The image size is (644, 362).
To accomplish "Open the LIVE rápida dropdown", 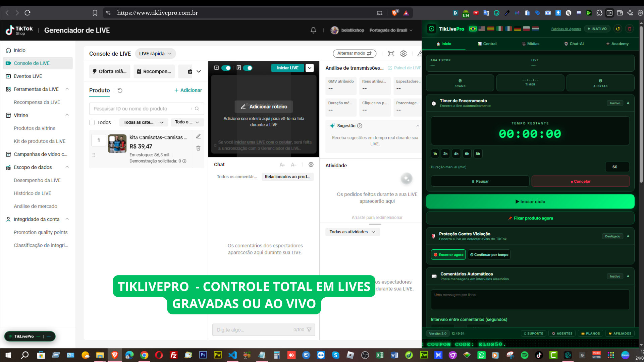I will pos(155,54).
